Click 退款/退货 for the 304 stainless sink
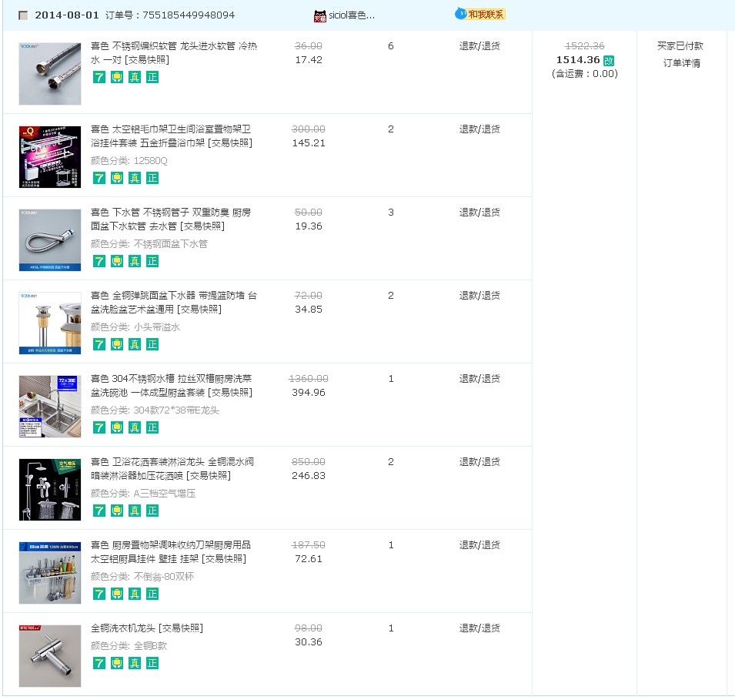The height and width of the screenshot is (700, 735). coord(479,379)
